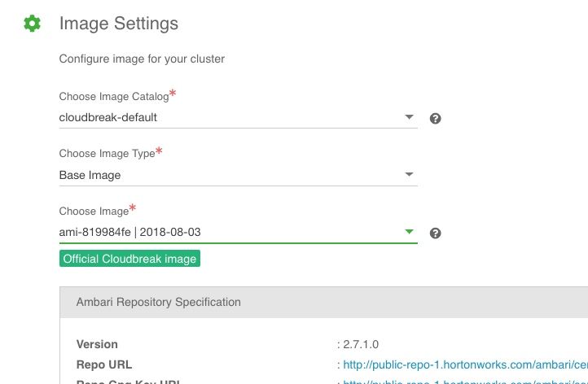Screen dimensions: 588x384
Task: Click the Choose Image Catalog label
Action: tap(114, 97)
